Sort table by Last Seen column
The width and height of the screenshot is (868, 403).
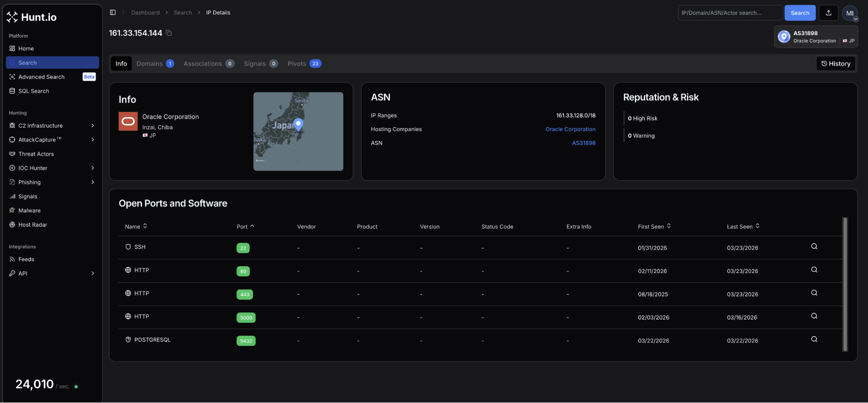[743, 227]
